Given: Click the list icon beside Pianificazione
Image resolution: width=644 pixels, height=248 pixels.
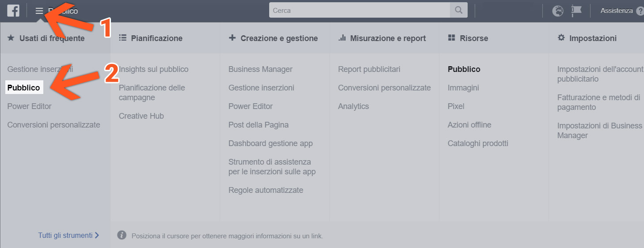Looking at the screenshot, I should [x=123, y=38].
